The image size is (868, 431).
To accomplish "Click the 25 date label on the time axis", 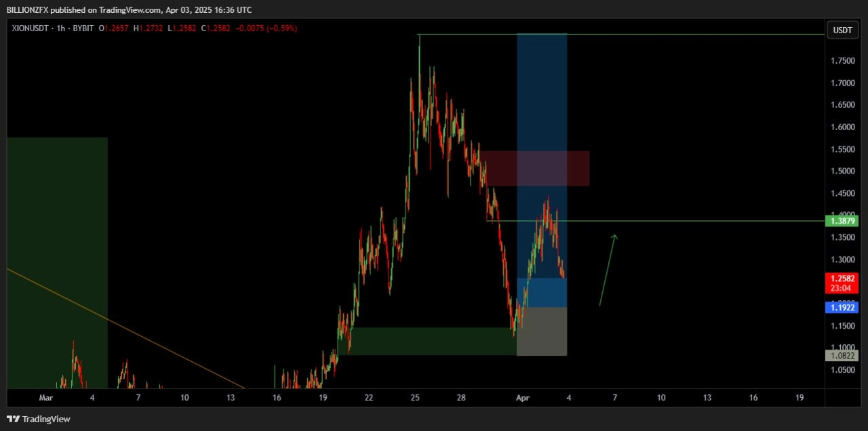I will (x=415, y=398).
